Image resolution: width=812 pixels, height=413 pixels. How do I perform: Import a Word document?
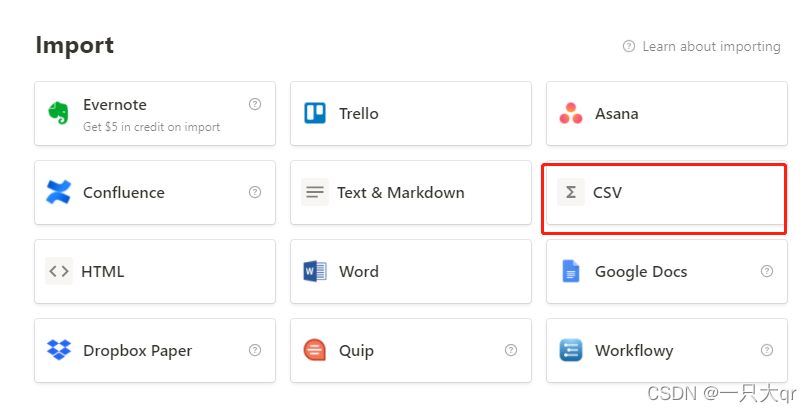click(411, 271)
